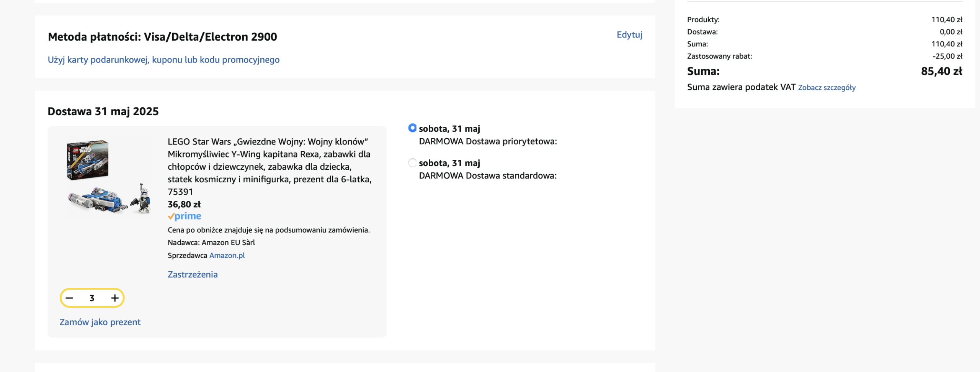
Task: Click Dostawa 31 maj 2025 heading
Action: [x=103, y=111]
